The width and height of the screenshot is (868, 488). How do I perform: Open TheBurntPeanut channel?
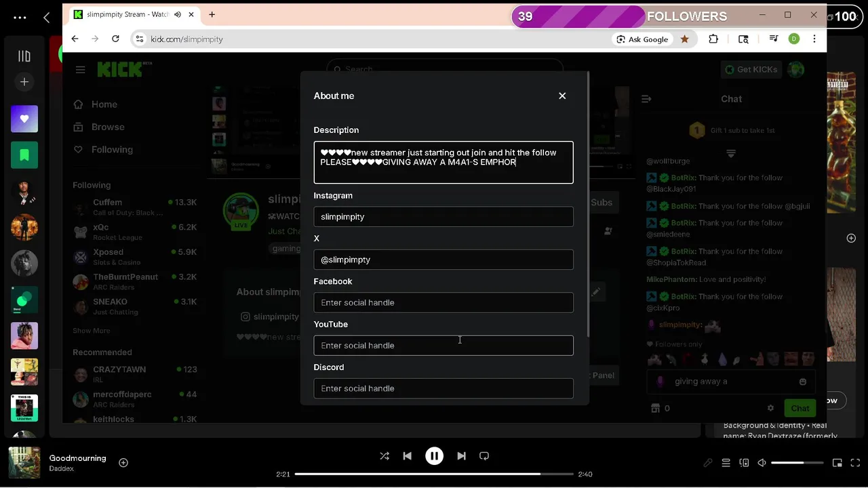(x=134, y=282)
